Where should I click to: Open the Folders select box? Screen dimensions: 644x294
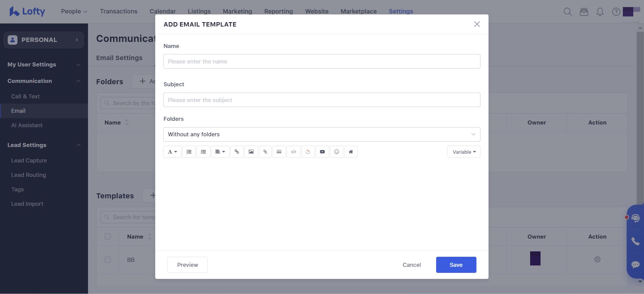pyautogui.click(x=322, y=134)
